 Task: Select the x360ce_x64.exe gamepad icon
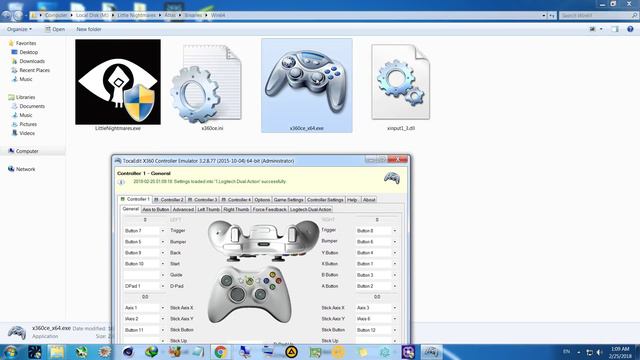click(307, 82)
